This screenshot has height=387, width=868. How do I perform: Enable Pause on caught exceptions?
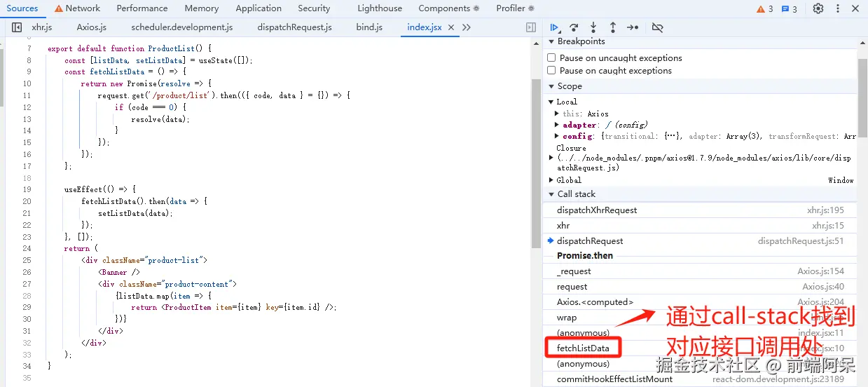pos(552,70)
